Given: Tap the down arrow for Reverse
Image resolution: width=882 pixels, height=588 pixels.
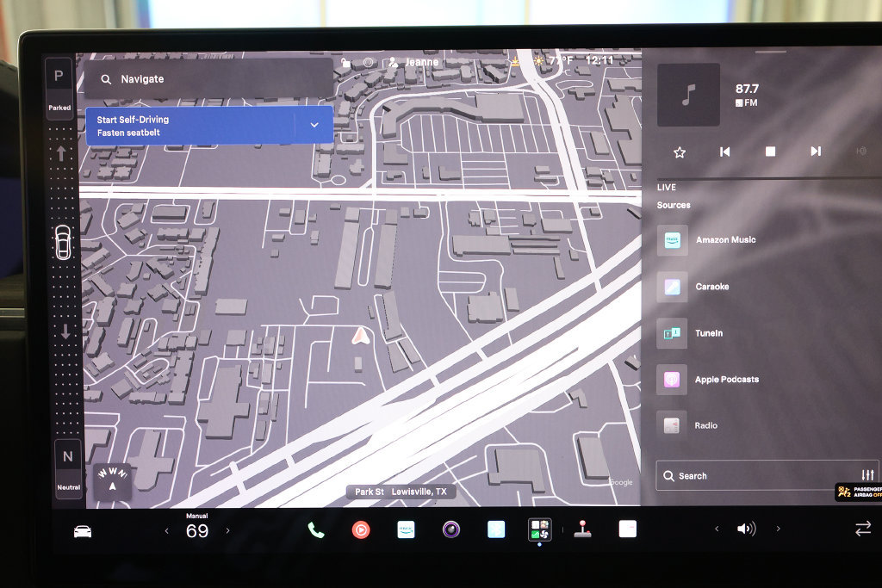Looking at the screenshot, I should [65, 331].
